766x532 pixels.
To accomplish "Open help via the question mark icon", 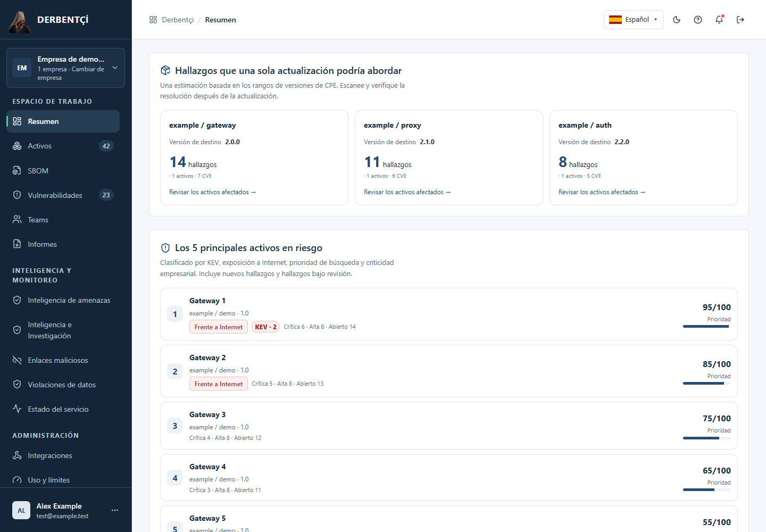I will tap(698, 20).
